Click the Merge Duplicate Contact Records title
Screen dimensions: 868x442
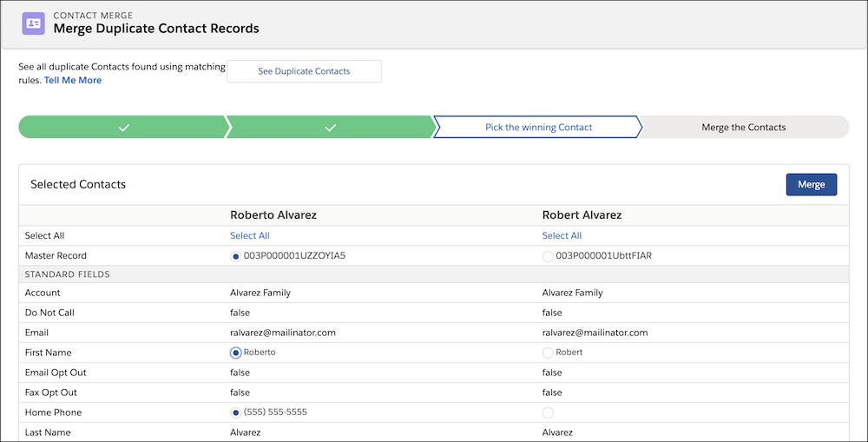156,29
